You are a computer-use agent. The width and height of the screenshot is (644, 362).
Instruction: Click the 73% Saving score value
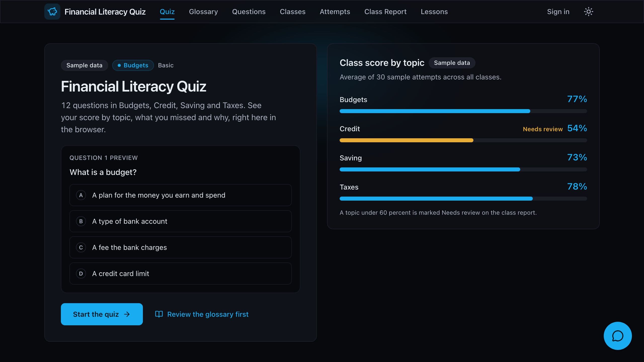[x=577, y=157]
